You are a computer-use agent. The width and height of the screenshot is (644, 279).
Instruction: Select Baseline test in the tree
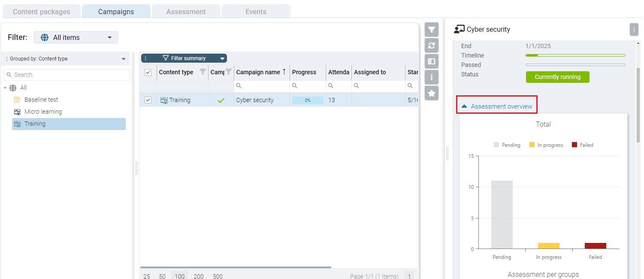(x=41, y=100)
